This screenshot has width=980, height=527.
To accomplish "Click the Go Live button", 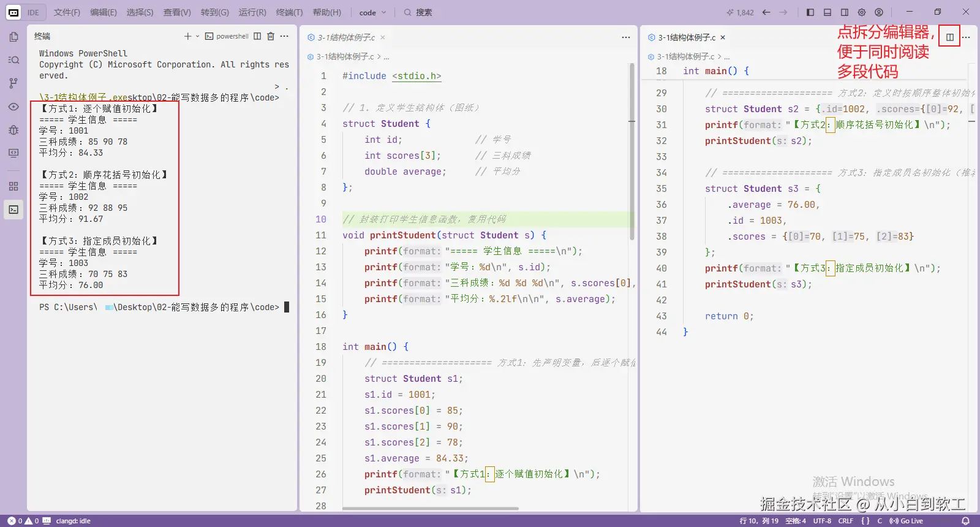I will [x=906, y=521].
